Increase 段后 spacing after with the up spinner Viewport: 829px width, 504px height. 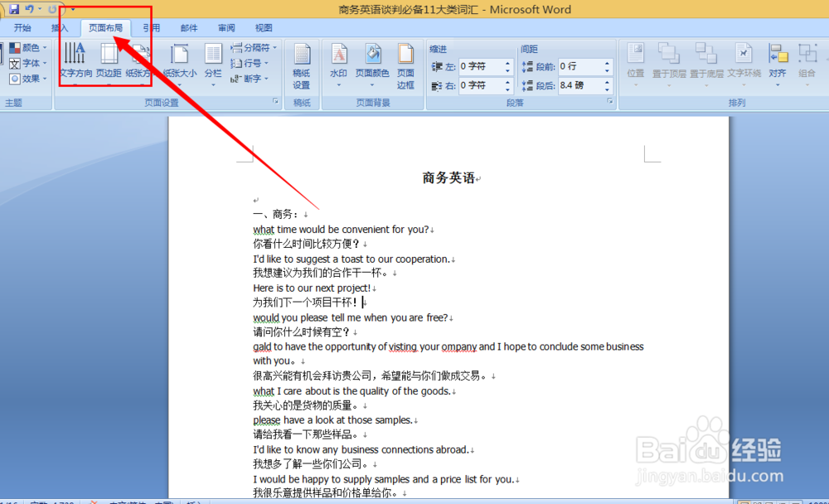[607, 82]
